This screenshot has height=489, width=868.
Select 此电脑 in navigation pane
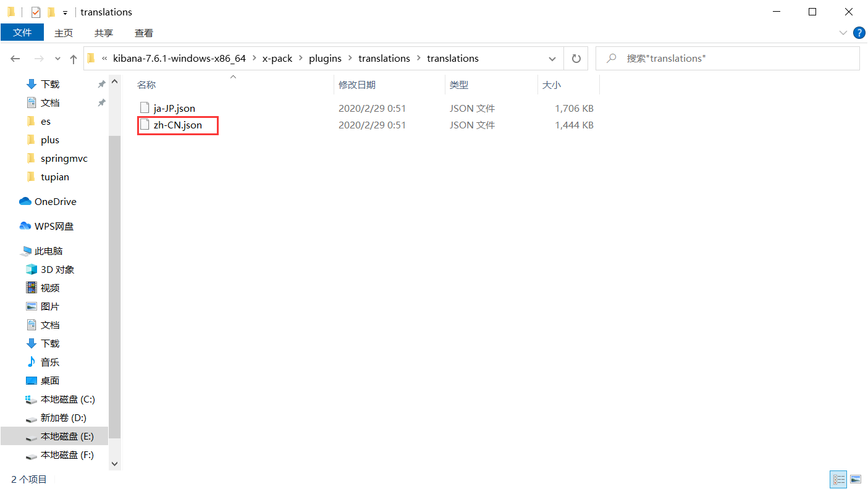click(x=49, y=251)
